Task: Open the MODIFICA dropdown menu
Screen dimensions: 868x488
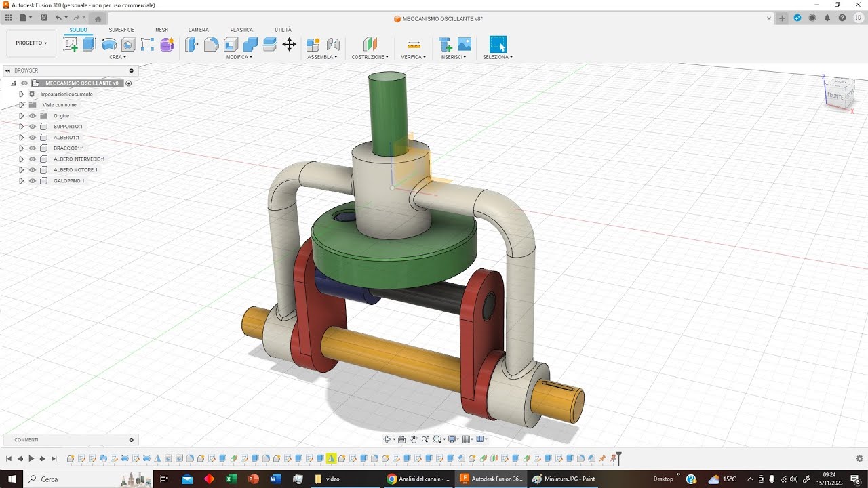Action: [239, 57]
